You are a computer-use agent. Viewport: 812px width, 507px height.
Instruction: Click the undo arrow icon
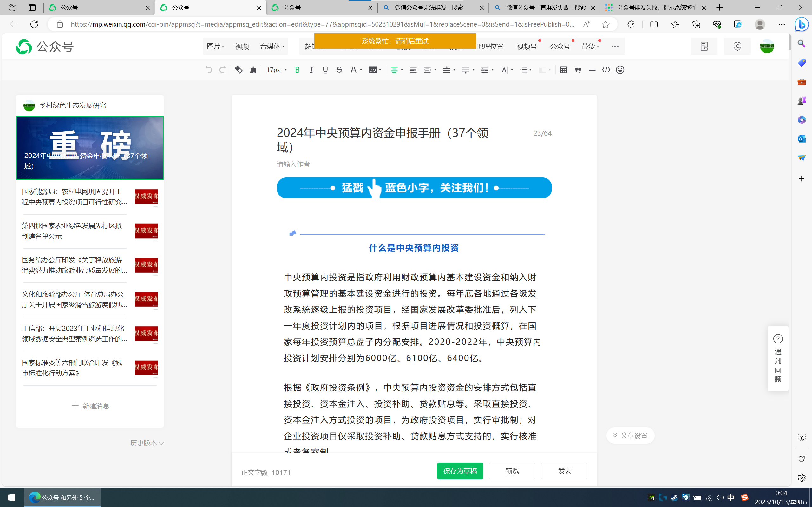coord(208,70)
